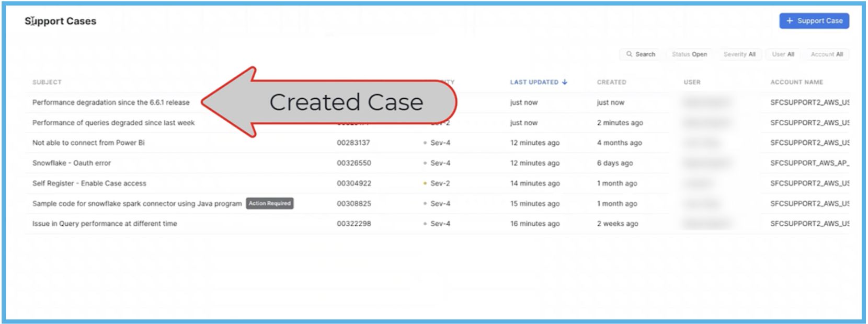
Task: Click '16 minutes ago' last updated value
Action: (x=535, y=224)
